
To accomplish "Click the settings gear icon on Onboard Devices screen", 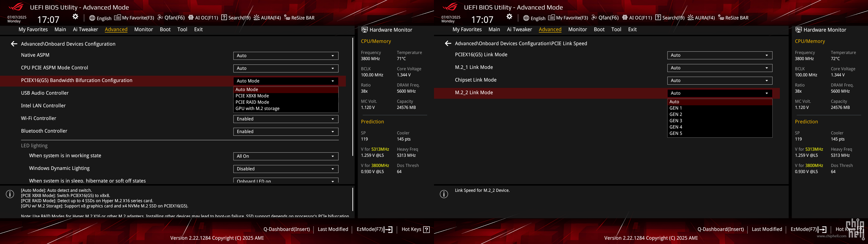I will pos(75,16).
